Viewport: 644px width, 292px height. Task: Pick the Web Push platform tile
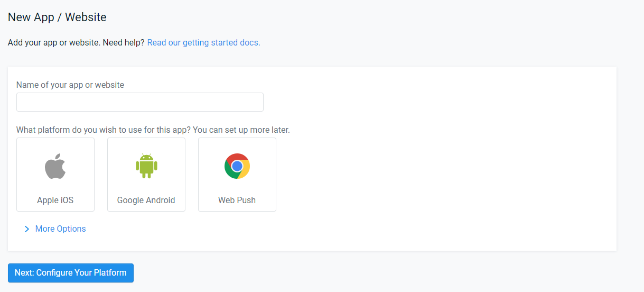tap(237, 175)
